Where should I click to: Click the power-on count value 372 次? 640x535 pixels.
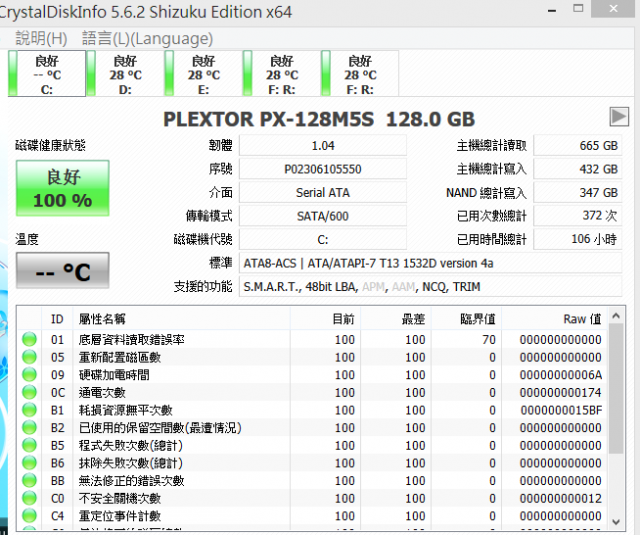click(x=578, y=216)
